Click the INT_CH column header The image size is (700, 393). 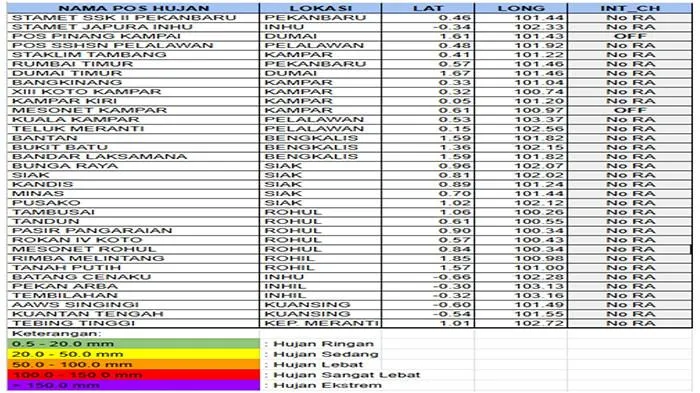[630, 8]
